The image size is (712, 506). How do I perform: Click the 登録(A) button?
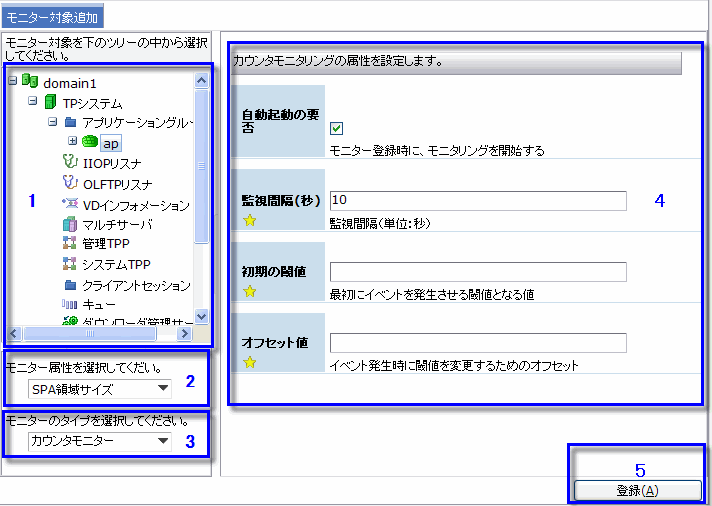637,491
